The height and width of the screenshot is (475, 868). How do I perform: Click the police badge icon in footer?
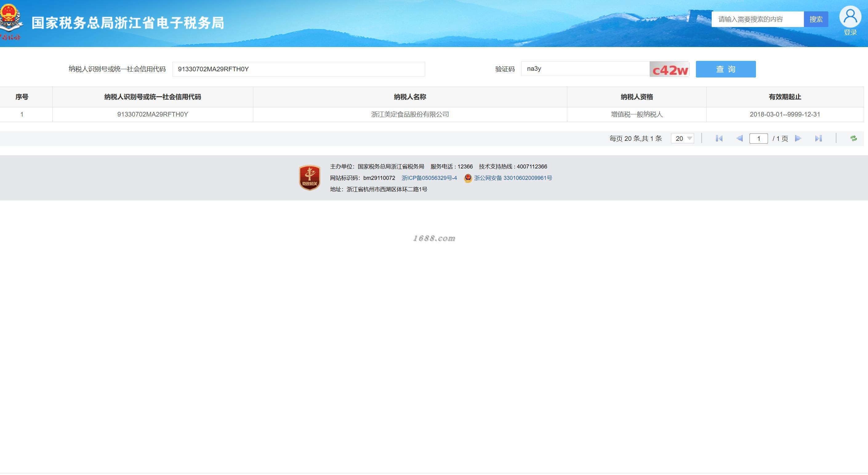point(468,178)
